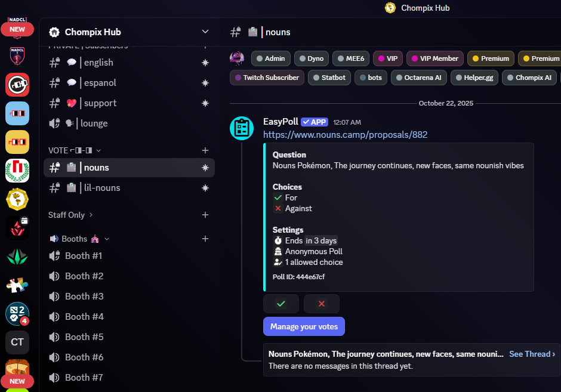The width and height of the screenshot is (561, 392).
Task: Open the thread preview titled Nouns Pokémon
Action: [411, 360]
